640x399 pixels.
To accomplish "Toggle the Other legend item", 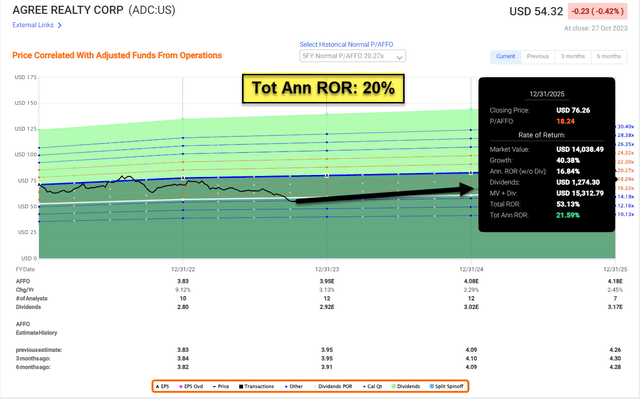I will click(x=294, y=386).
